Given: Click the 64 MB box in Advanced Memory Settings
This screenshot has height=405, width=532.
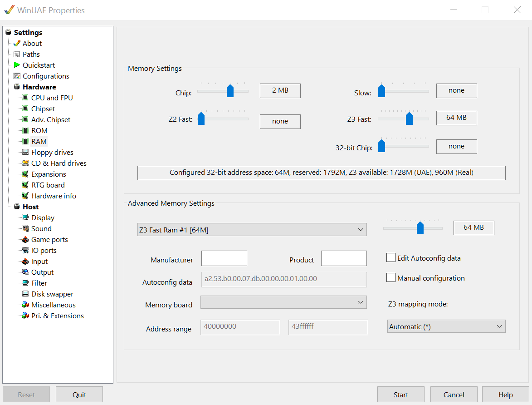Looking at the screenshot, I should click(x=473, y=227).
